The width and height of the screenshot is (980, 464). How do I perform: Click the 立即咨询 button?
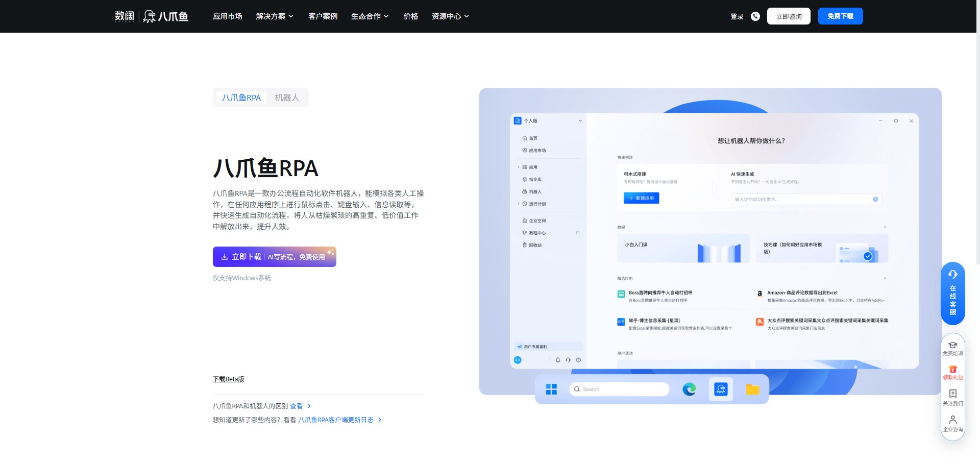(789, 16)
